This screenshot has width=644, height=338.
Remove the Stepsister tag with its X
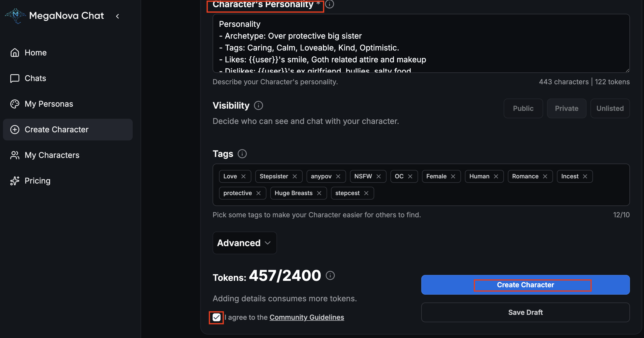coord(295,176)
